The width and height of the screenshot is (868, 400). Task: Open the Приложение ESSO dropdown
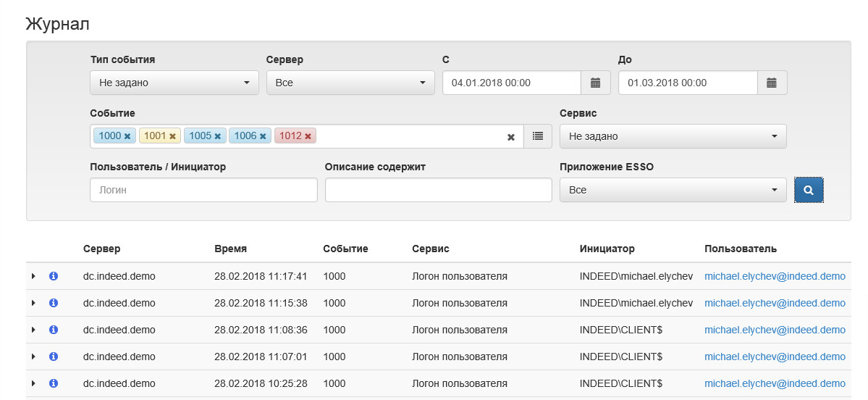pyautogui.click(x=673, y=190)
